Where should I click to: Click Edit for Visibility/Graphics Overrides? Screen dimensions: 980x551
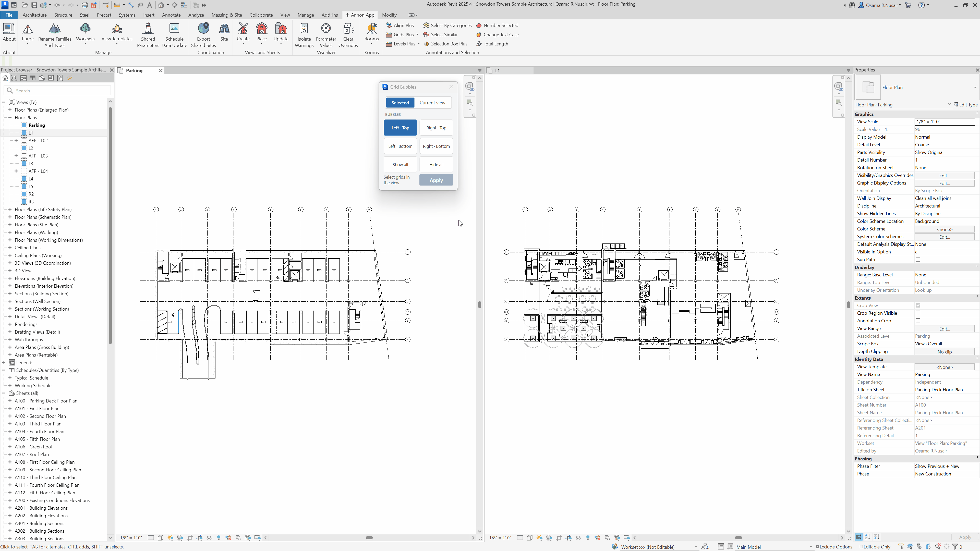tap(944, 176)
